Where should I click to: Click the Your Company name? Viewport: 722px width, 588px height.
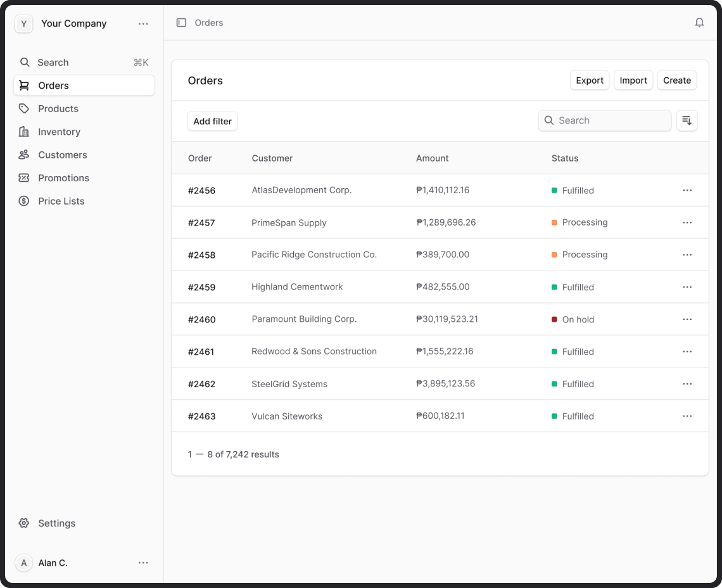(73, 23)
